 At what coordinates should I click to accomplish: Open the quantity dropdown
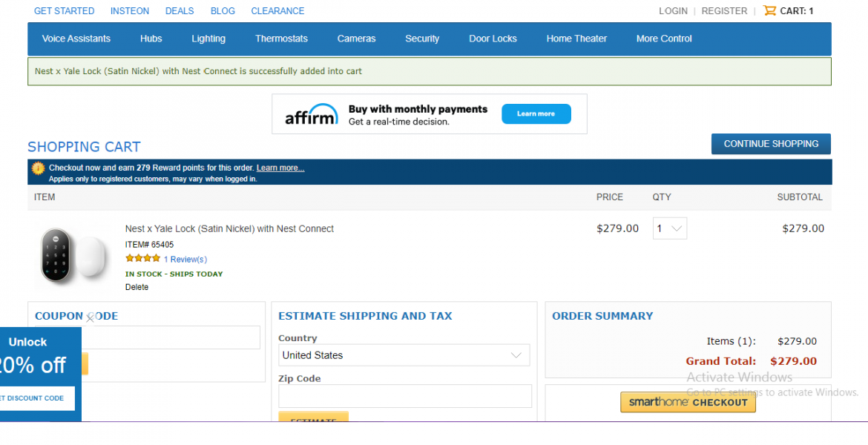[669, 228]
